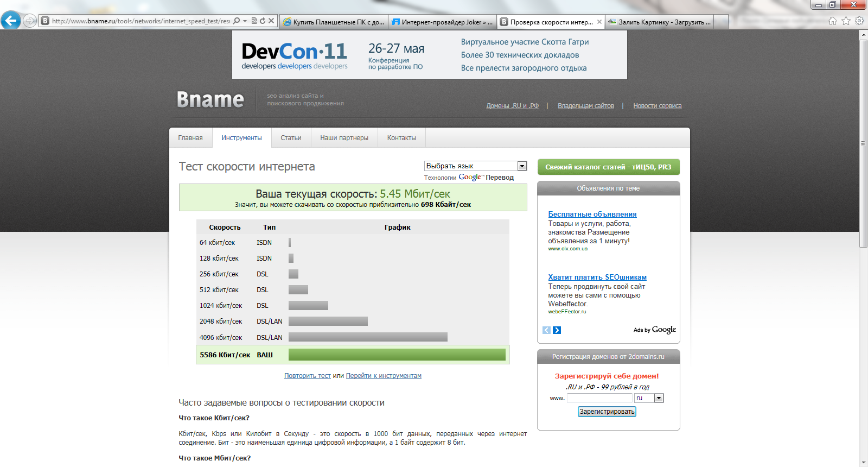Stop loading with the X icon in address bar
Screen dimensions: 868x467
(x=271, y=21)
